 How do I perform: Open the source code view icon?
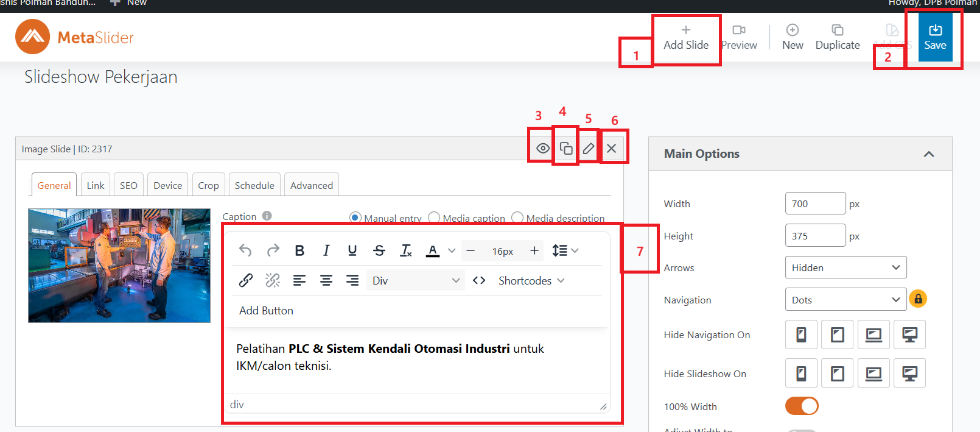[479, 280]
